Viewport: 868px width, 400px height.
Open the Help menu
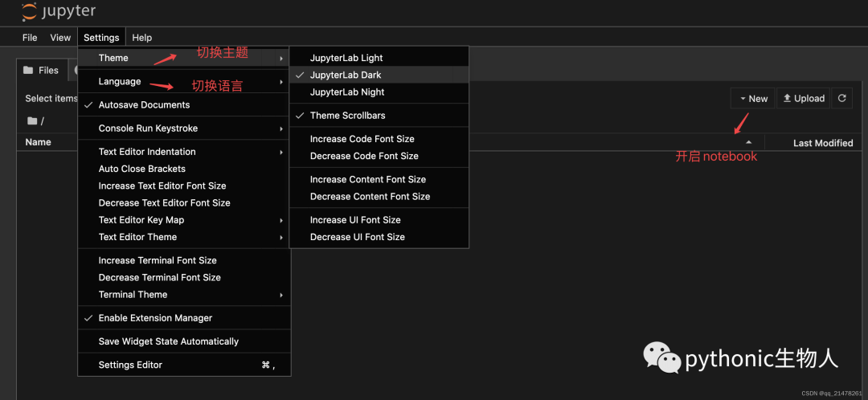tap(141, 38)
